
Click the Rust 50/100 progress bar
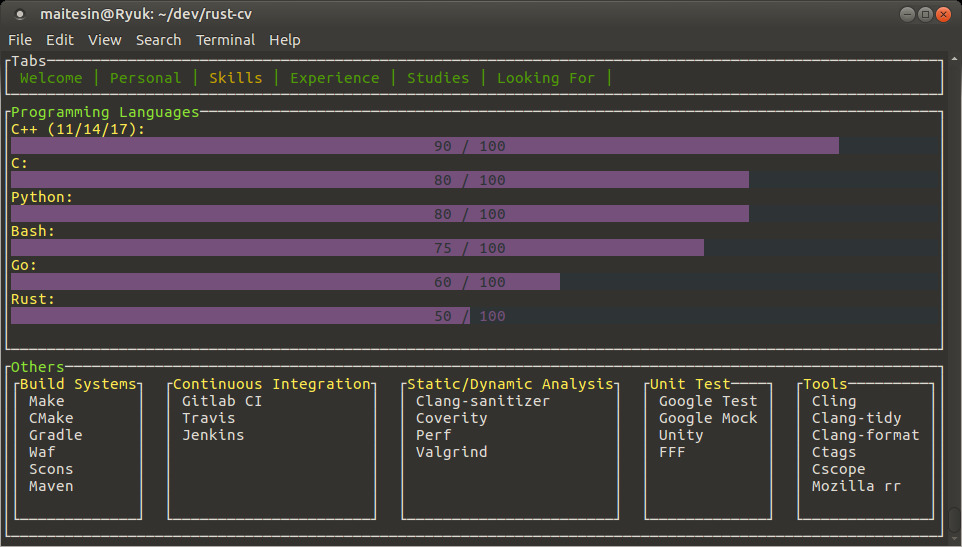tap(240, 316)
